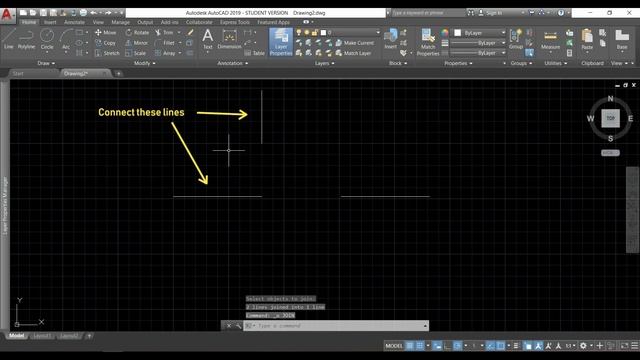Viewport: 640px width, 360px height.
Task: Open the AutoCAD application menu
Action: pos(7,15)
